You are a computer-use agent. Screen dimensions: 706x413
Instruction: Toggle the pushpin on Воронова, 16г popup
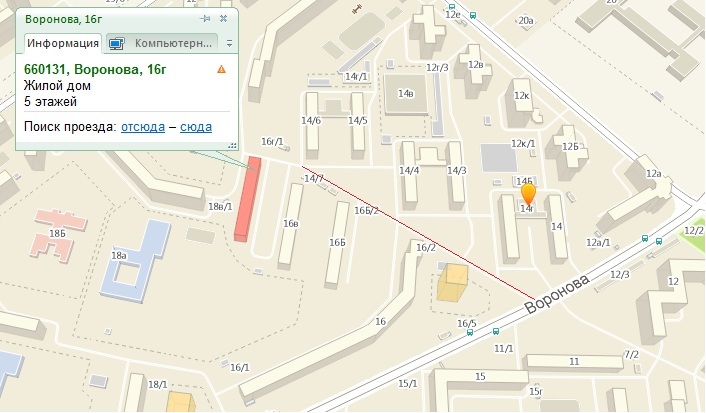click(x=205, y=18)
